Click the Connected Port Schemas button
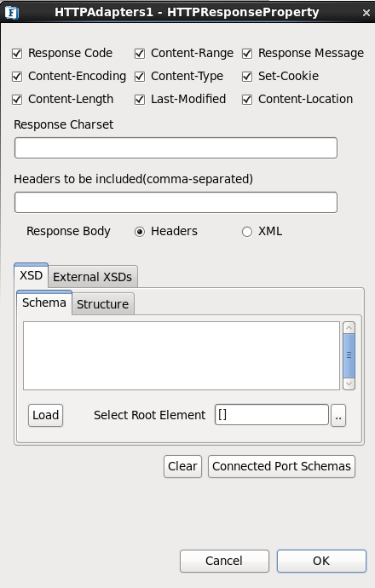Screen dimensions: 375x588 281,466
